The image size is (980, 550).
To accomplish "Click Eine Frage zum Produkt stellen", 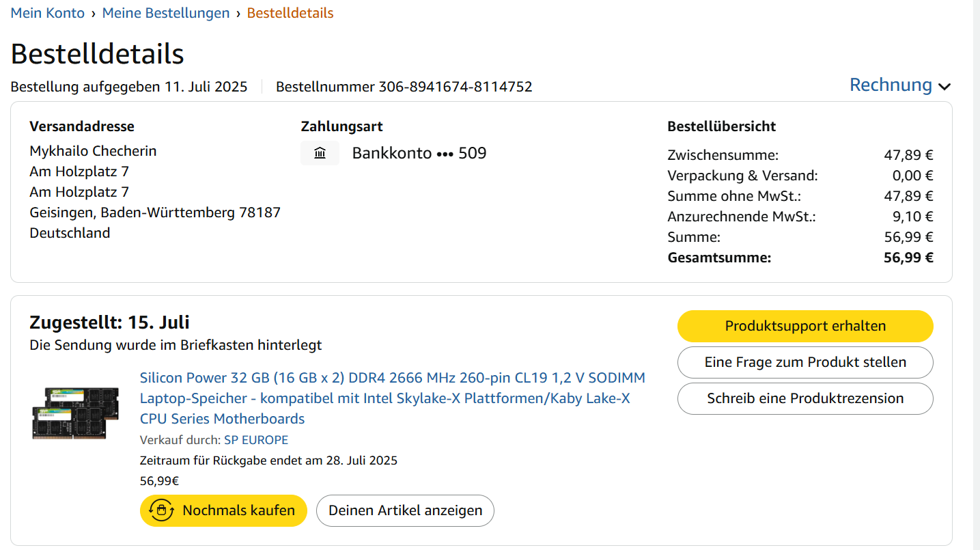I will (x=805, y=362).
